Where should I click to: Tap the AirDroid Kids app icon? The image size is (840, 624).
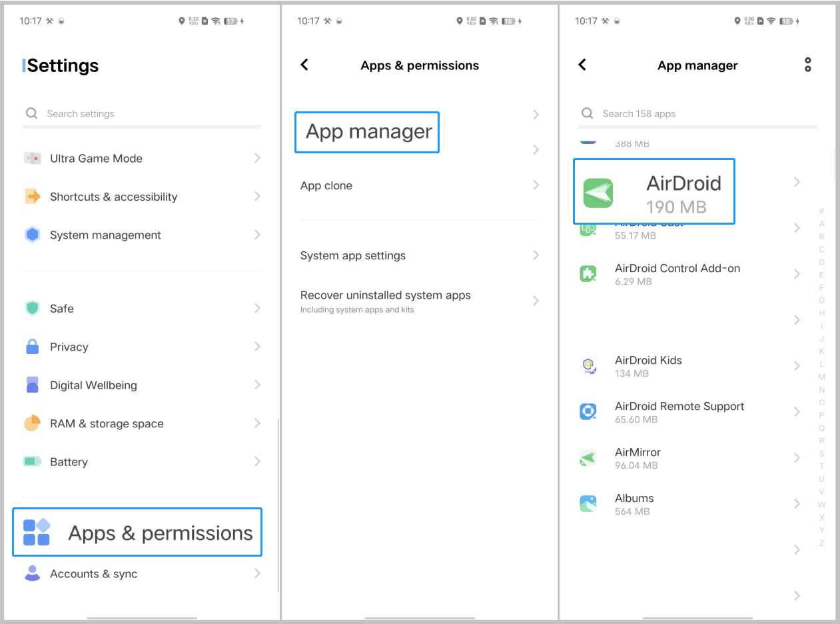pyautogui.click(x=588, y=365)
